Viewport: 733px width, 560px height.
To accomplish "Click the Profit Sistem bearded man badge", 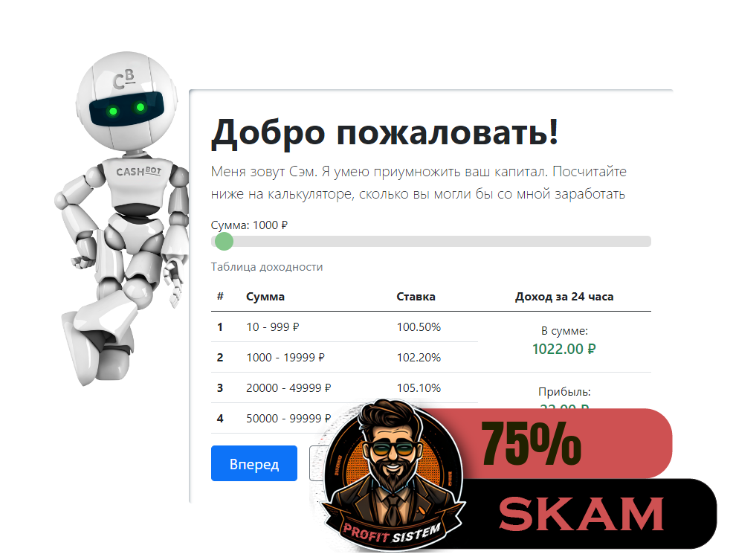I will coord(393,472).
